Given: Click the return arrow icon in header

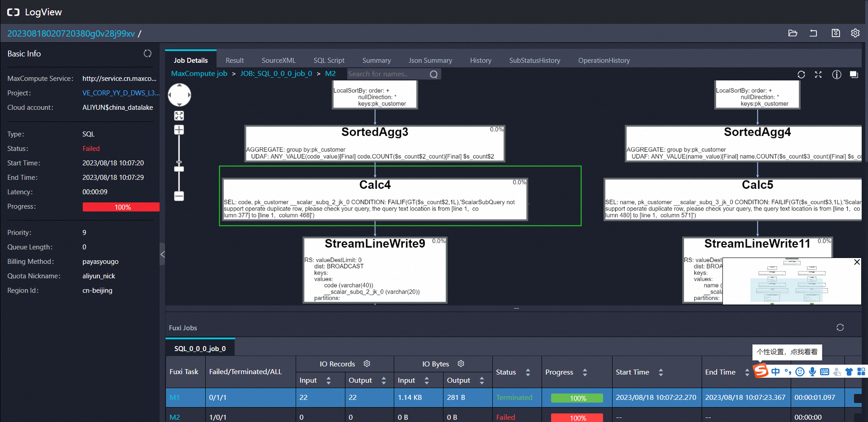Looking at the screenshot, I should [813, 33].
